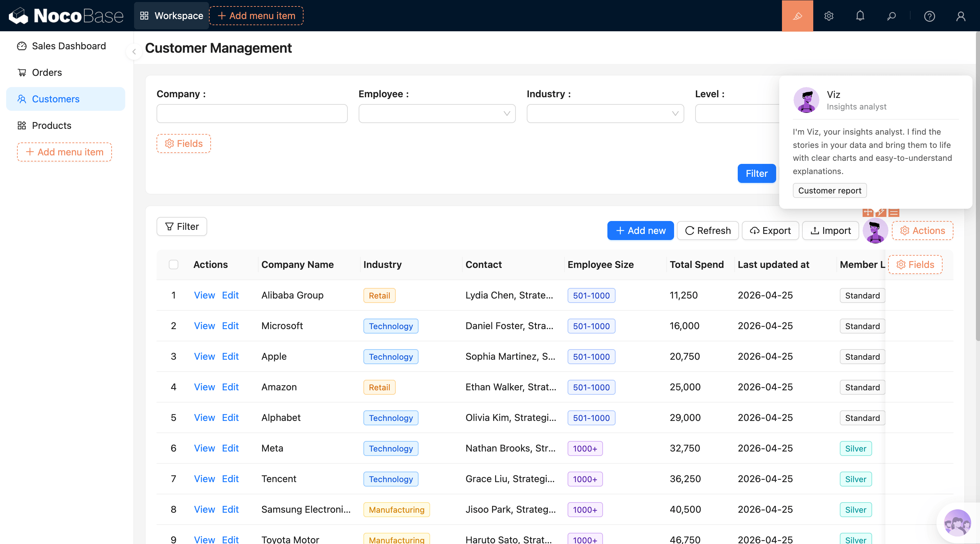
Task: Expand the Industry filter dropdown
Action: coord(605,114)
